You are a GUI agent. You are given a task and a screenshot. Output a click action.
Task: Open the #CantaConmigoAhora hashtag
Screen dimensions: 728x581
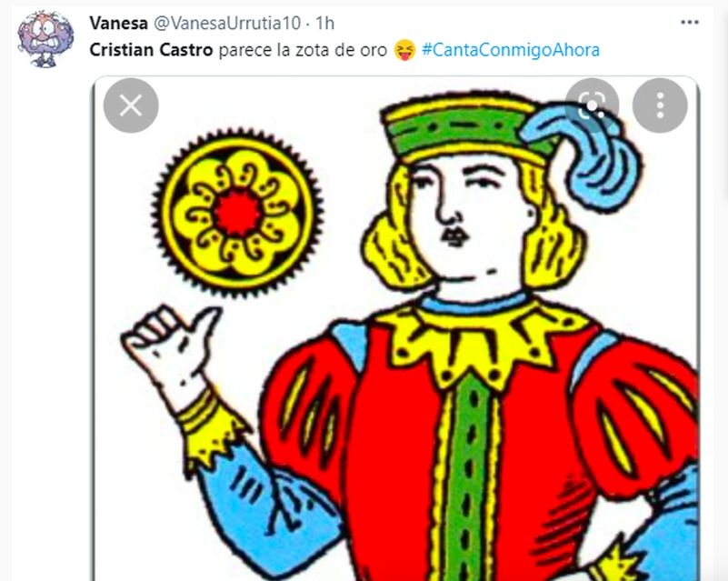(511, 50)
